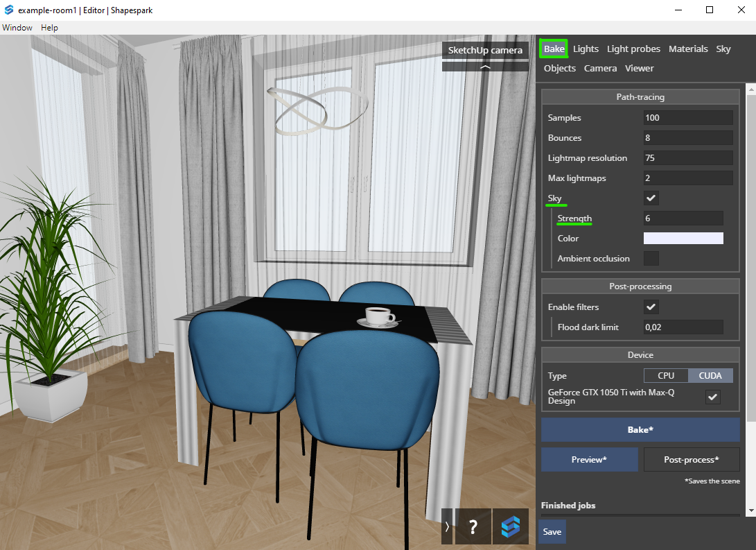Viewport: 756px width, 550px height.
Task: Open the Sky Color swatch
Action: (683, 239)
